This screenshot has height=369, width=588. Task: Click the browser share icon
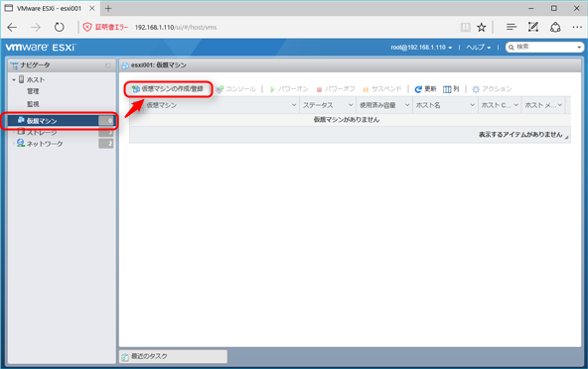tap(555, 27)
